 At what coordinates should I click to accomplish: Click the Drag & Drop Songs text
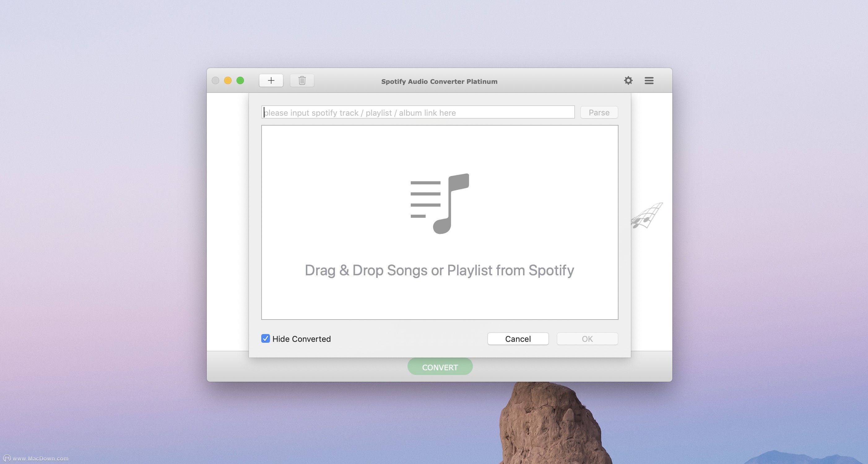point(439,270)
